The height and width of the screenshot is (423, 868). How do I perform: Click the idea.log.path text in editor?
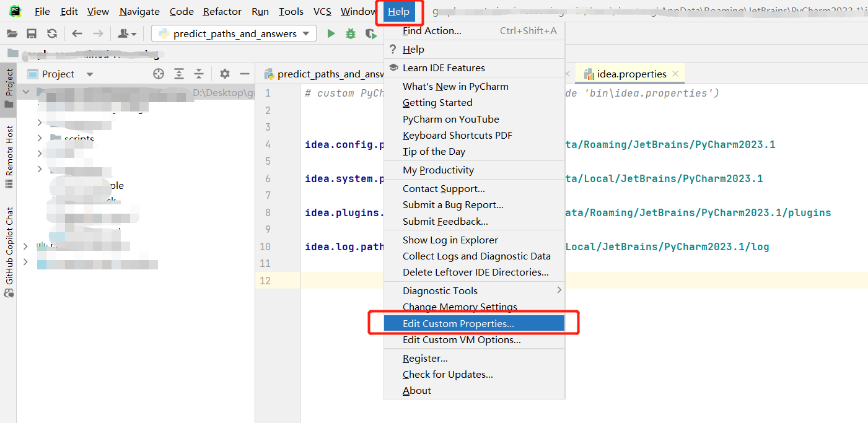(344, 246)
